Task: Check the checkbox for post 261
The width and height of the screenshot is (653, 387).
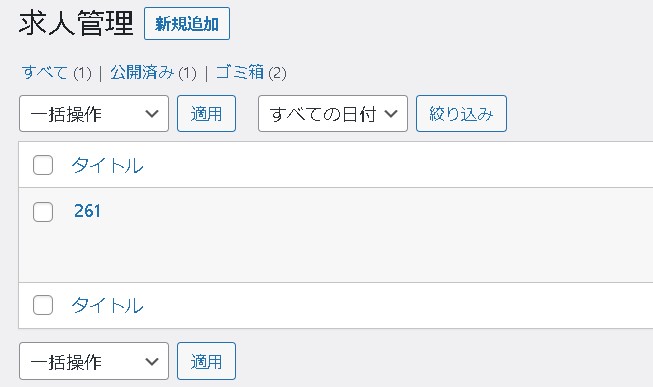Action: (43, 212)
